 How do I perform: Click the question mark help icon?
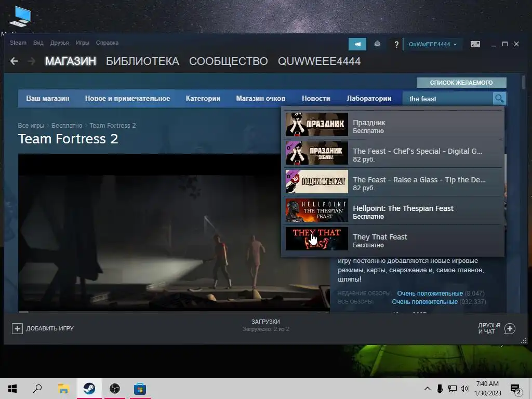click(x=396, y=45)
